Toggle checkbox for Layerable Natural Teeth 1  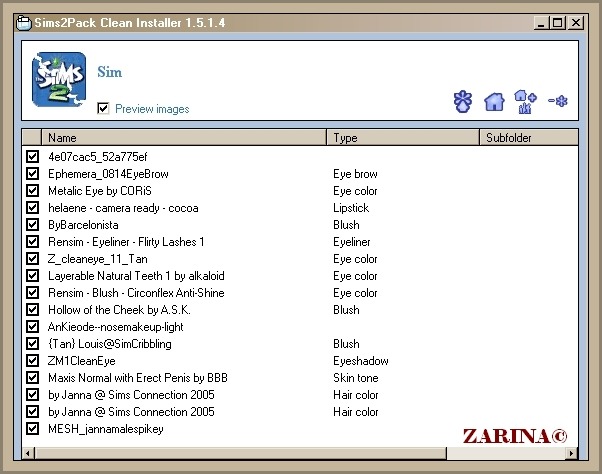[33, 276]
